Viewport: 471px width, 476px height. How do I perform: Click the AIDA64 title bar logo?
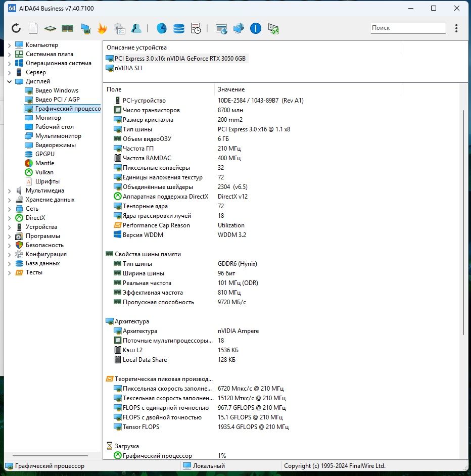pos(12,8)
